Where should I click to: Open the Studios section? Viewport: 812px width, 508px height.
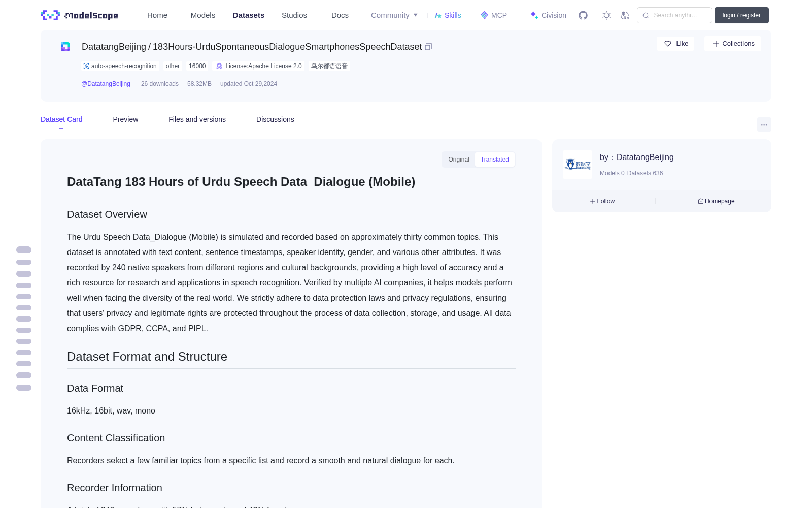point(294,15)
